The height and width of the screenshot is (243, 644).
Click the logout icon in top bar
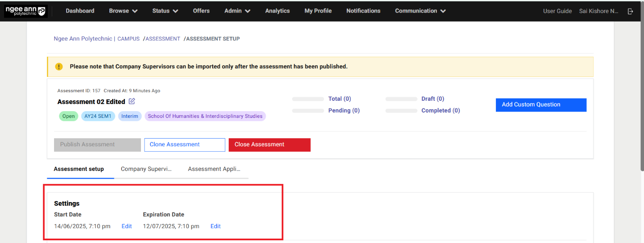[x=630, y=11]
